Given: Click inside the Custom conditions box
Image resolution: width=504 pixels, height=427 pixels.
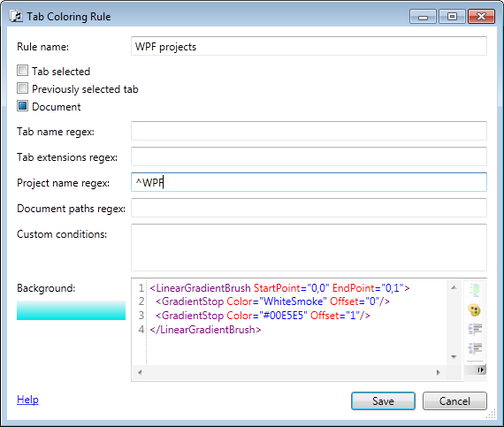Looking at the screenshot, I should click(309, 248).
